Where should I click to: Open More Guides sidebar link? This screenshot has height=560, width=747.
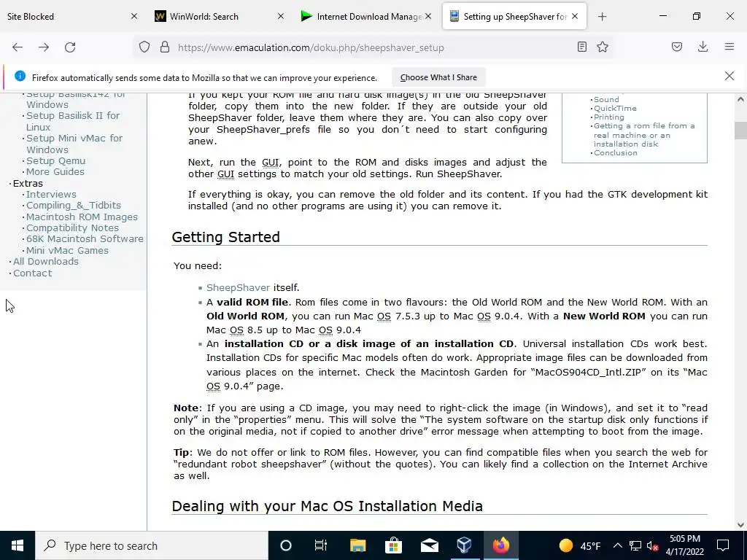[x=55, y=172]
